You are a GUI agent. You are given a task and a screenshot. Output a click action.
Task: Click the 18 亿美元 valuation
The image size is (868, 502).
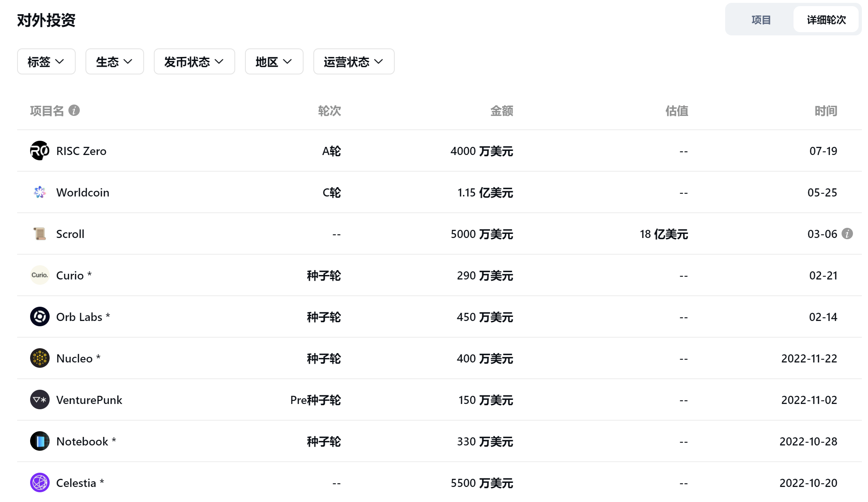coord(664,234)
